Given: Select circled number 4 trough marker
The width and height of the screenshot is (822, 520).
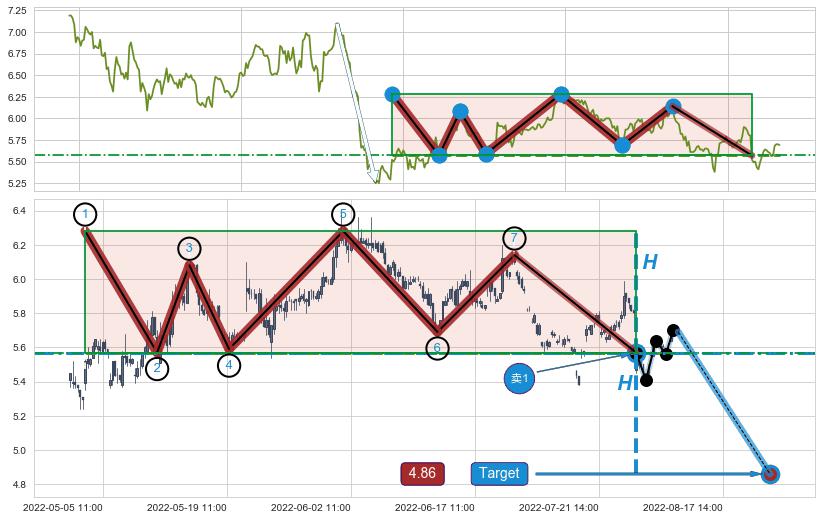Looking at the screenshot, I should coord(229,365).
